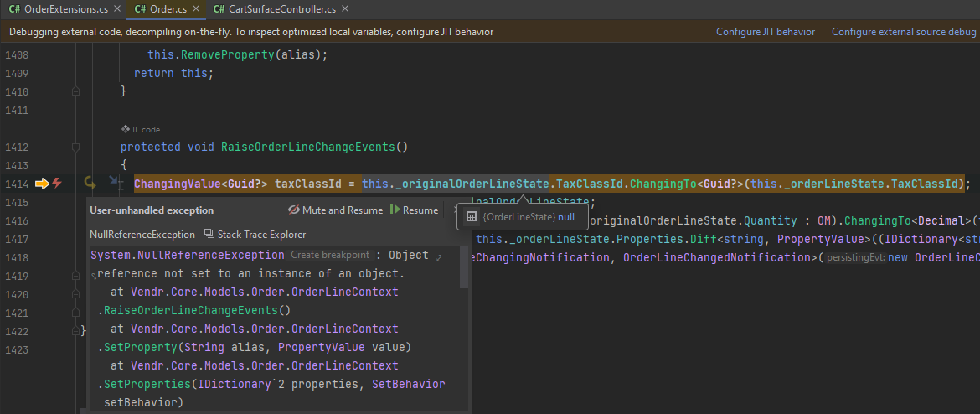Click persistingEvt parameter hint on line 1418
The width and height of the screenshot is (980, 414).
tap(855, 257)
